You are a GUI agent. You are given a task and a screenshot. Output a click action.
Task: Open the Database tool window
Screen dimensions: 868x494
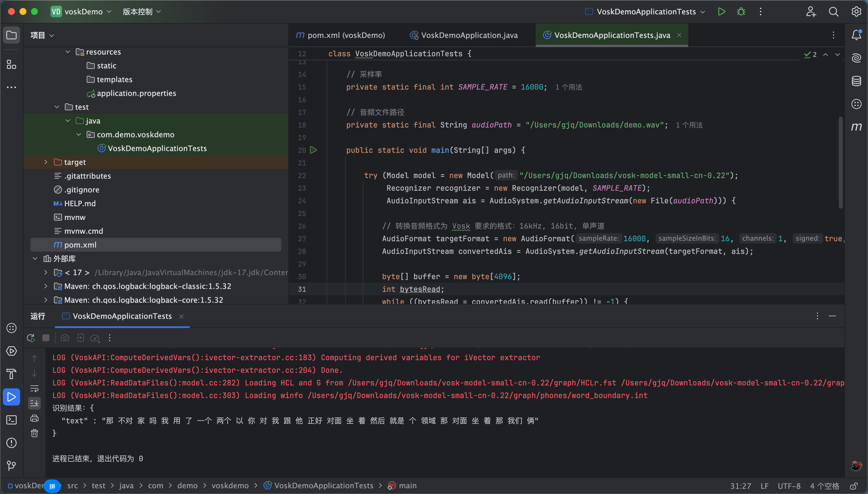click(856, 81)
